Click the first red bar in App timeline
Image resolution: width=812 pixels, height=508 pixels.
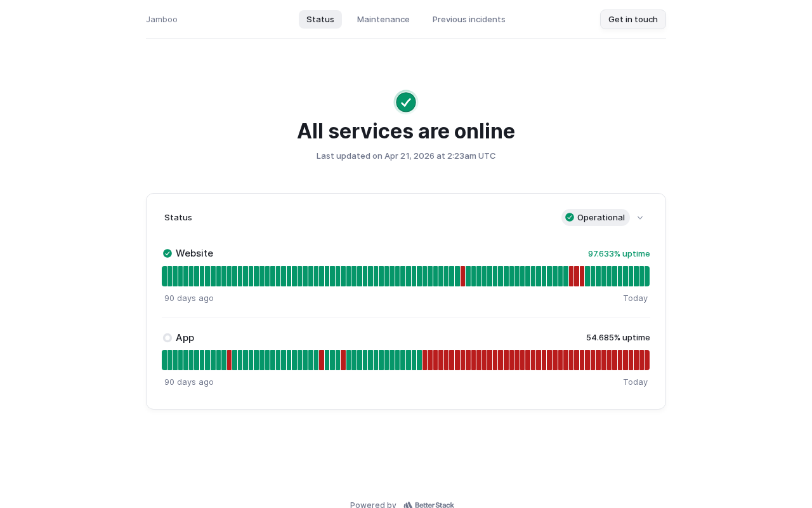(x=229, y=360)
